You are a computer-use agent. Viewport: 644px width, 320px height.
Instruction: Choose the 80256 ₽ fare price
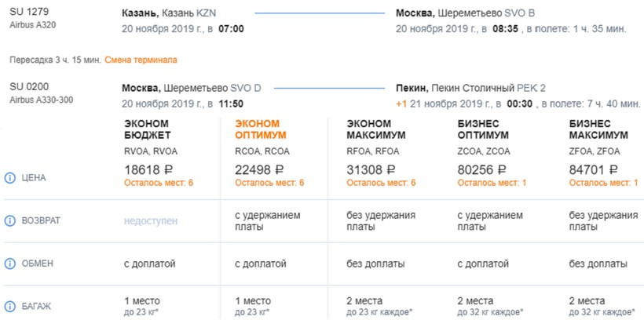point(483,169)
